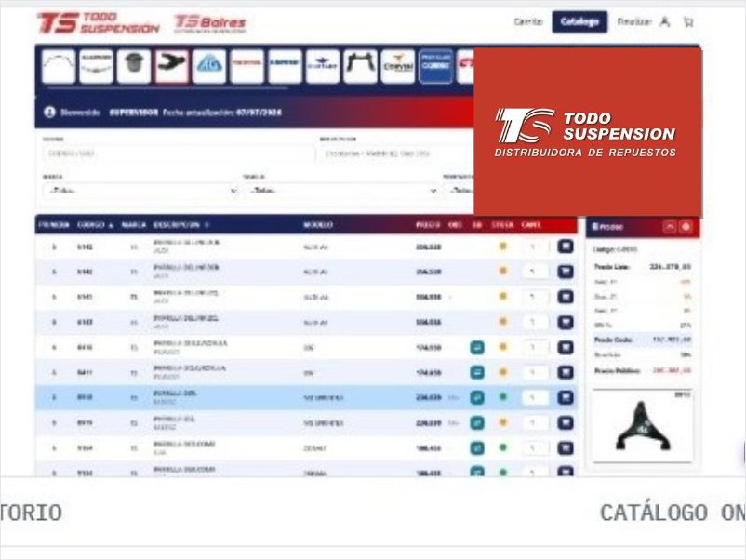The image size is (746, 560).
Task: Click the Precio Público value in the side panel
Action: tap(672, 370)
